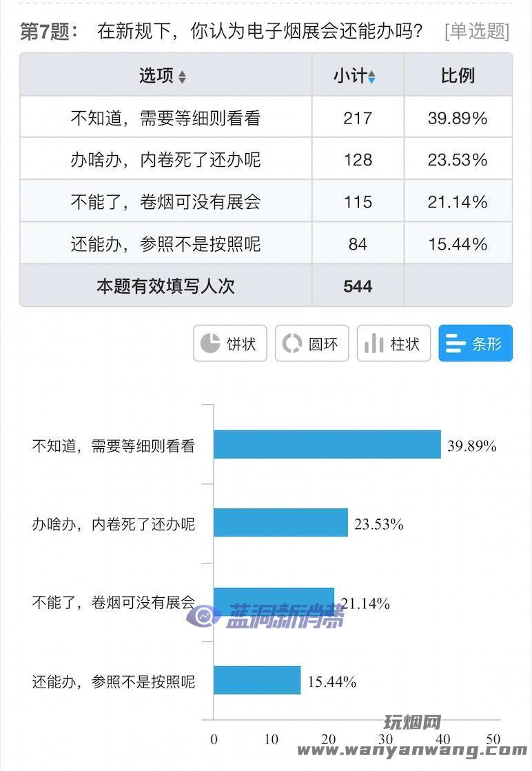The width and height of the screenshot is (532, 771).
Task: Select row 不知道，需要等细则看看
Action: tap(266, 117)
